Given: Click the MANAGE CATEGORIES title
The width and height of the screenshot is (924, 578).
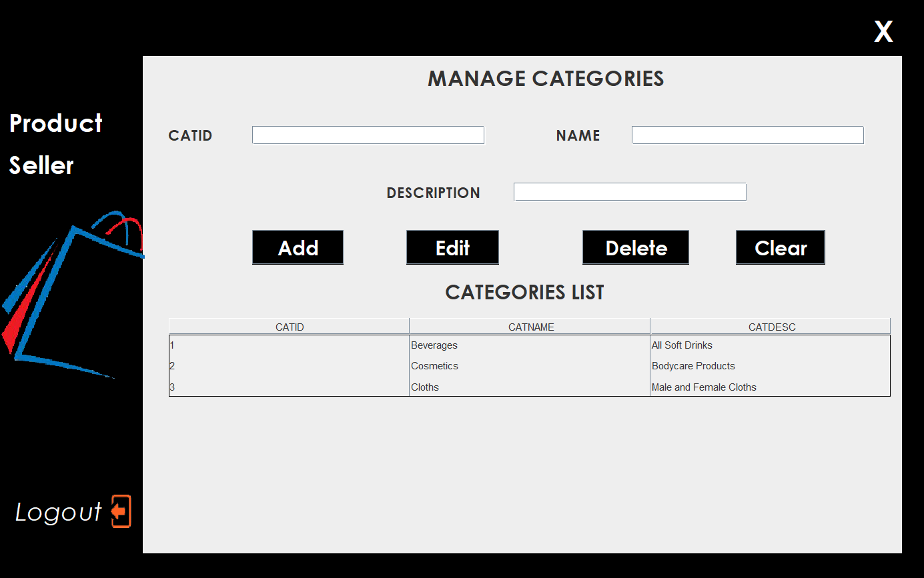Looking at the screenshot, I should coord(545,78).
